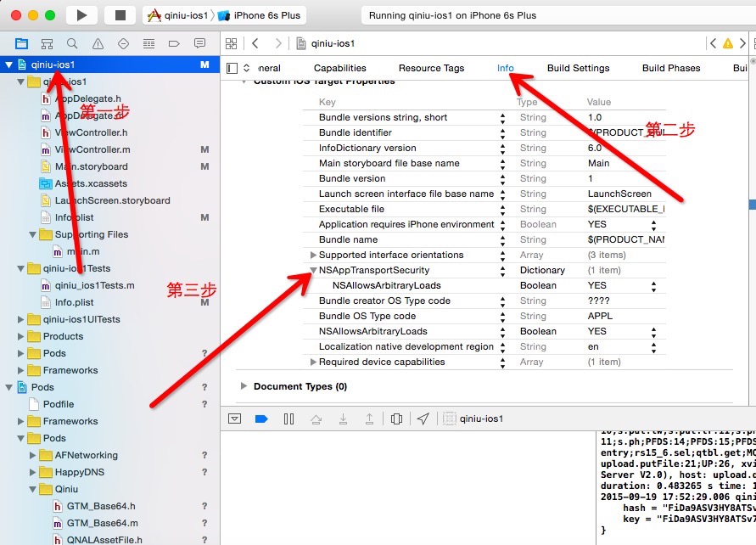Select the Bundle name value field
This screenshot has height=545, width=756.
pos(626,239)
